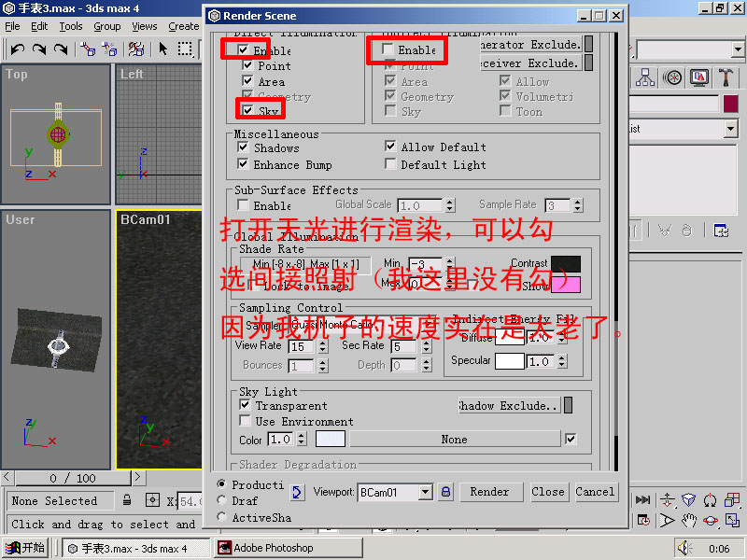This screenshot has height=560, width=747.
Task: Click the Shadow Exclude button
Action: (x=508, y=406)
